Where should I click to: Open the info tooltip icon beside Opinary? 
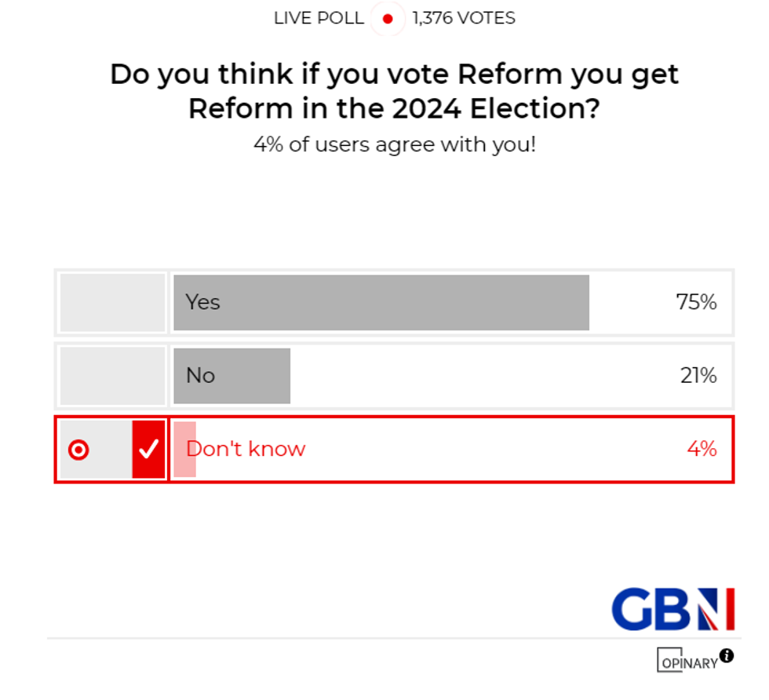725,654
